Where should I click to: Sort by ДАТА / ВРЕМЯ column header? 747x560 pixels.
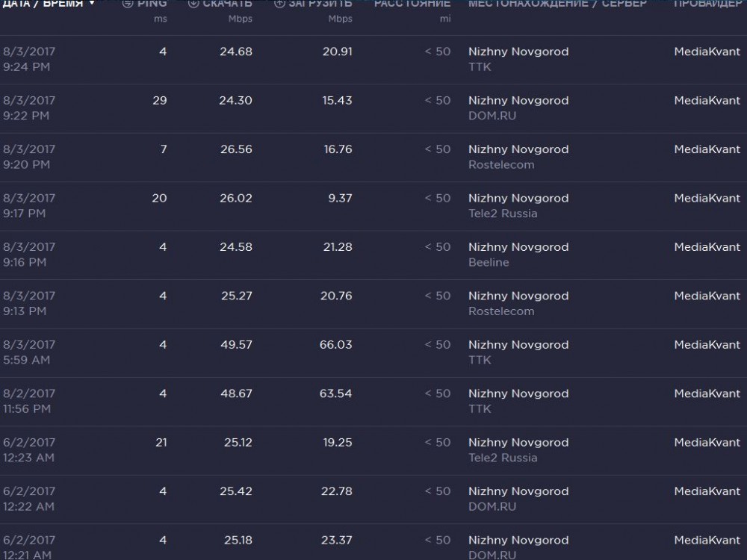(43, 4)
